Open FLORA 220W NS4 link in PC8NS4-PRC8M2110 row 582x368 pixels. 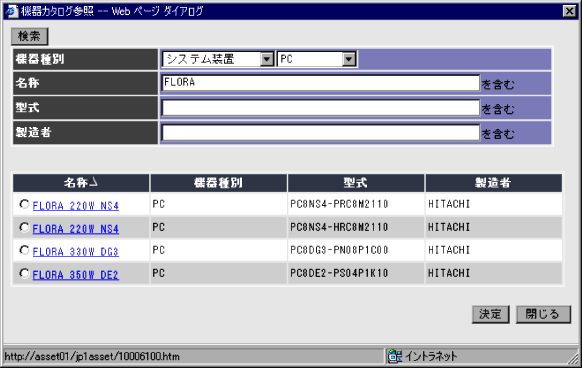[76, 206]
